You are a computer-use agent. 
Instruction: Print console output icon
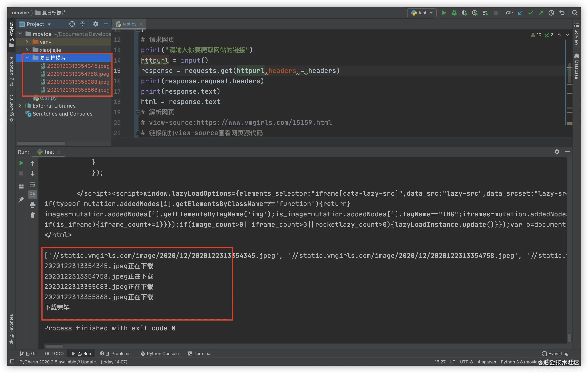click(33, 205)
